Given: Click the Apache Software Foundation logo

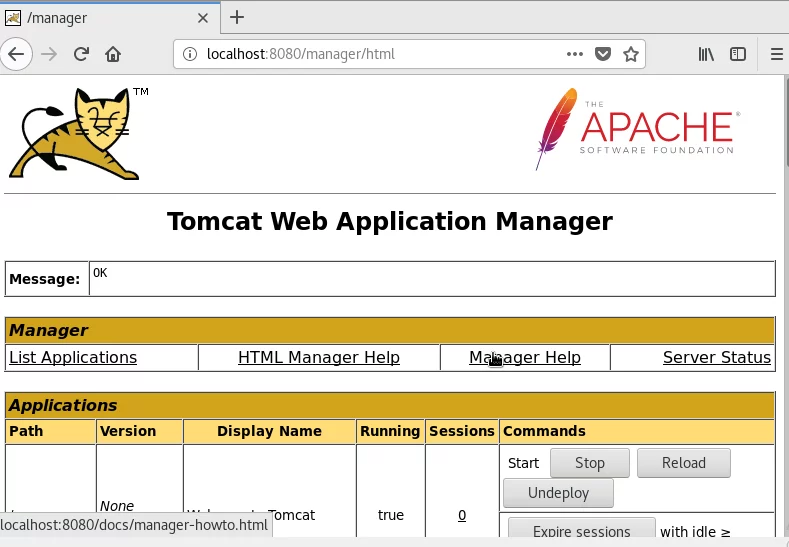Looking at the screenshot, I should [x=637, y=129].
